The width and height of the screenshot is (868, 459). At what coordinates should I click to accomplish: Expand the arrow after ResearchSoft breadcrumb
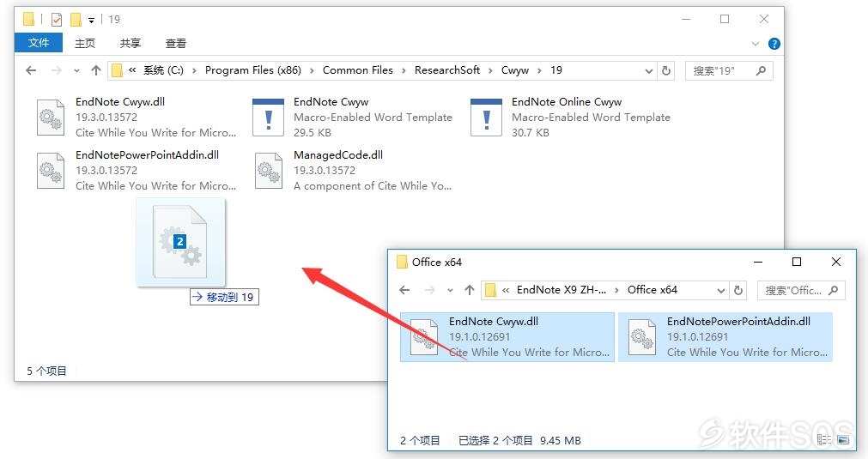(490, 71)
